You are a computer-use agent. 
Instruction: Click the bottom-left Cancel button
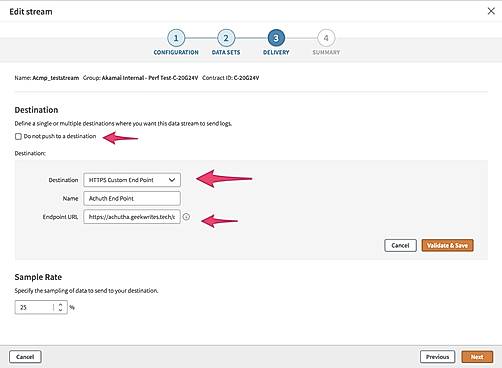point(25,357)
